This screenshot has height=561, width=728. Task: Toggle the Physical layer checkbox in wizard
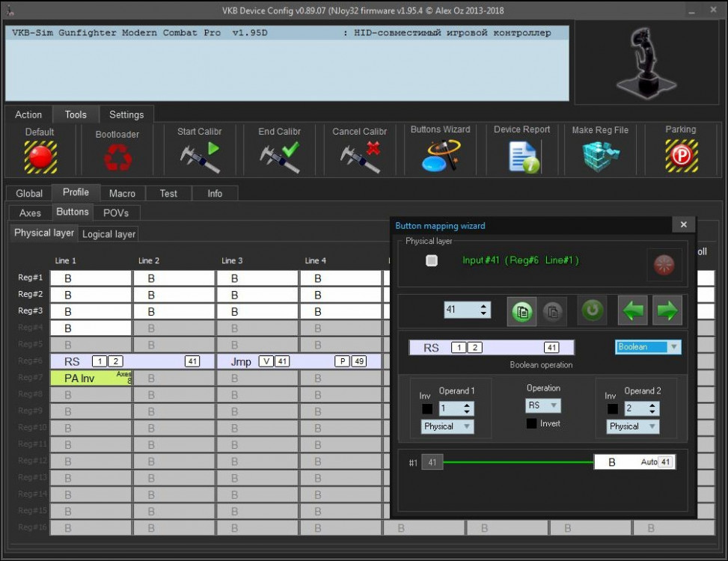pos(432,260)
